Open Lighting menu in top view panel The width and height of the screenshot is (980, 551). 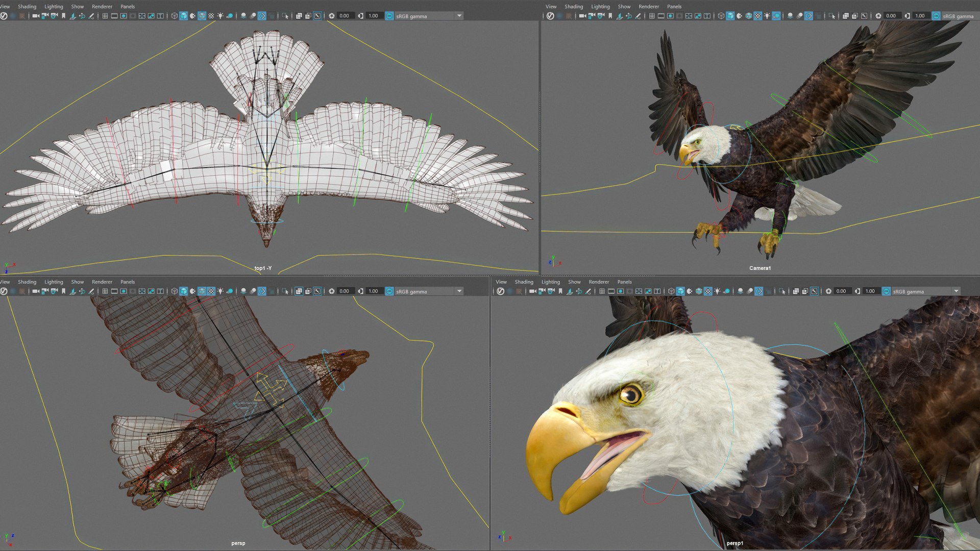click(54, 7)
